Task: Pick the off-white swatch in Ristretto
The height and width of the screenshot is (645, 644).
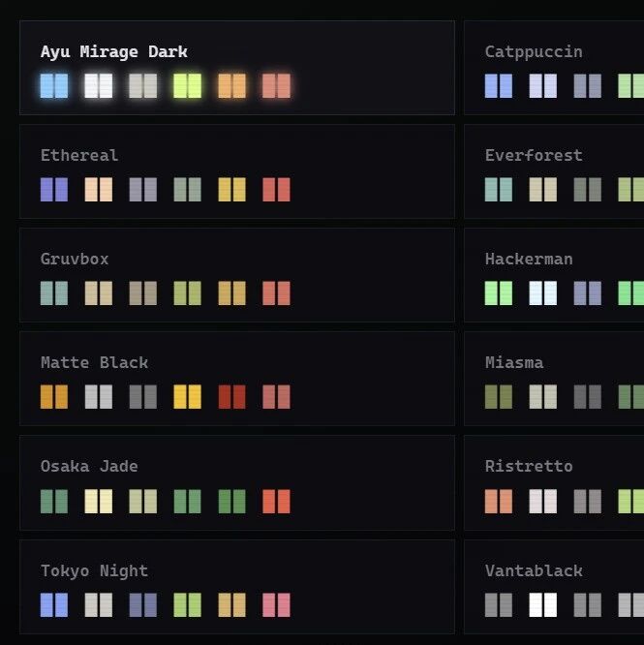Action: (x=543, y=502)
